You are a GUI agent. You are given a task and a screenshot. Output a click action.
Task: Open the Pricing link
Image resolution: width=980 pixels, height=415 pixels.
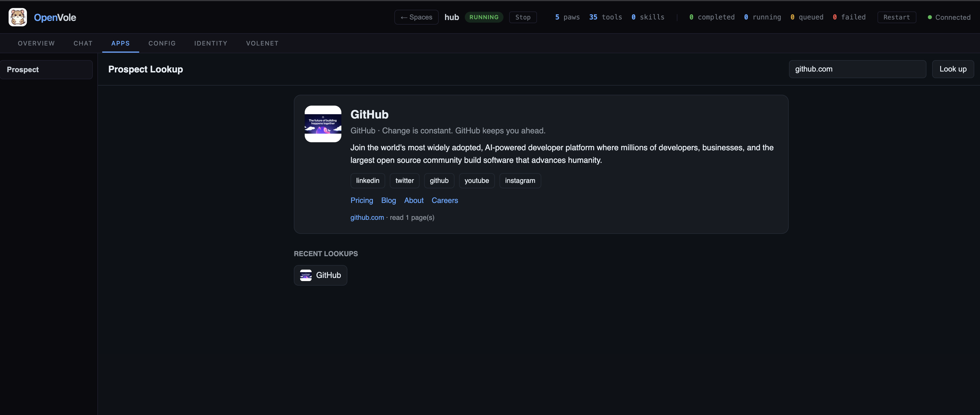[361, 200]
